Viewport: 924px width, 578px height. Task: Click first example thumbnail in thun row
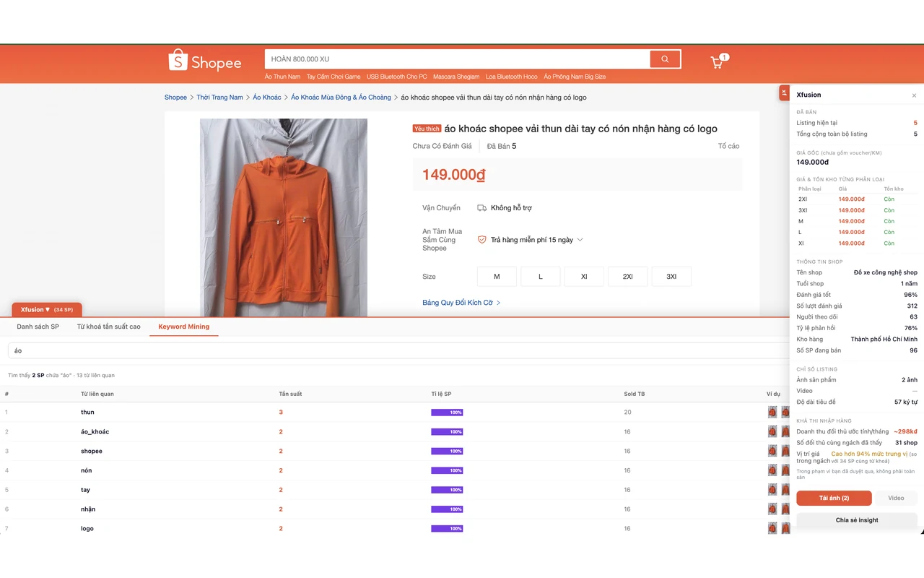click(772, 412)
